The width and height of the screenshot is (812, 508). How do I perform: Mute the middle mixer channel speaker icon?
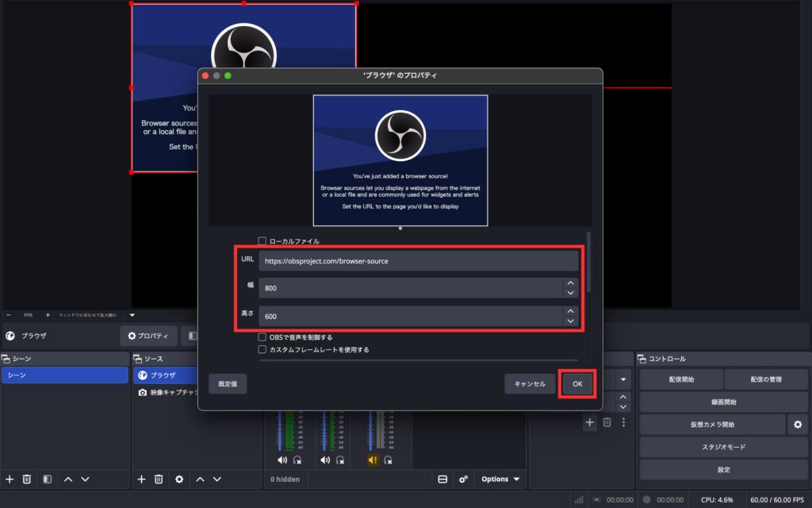pyautogui.click(x=325, y=460)
